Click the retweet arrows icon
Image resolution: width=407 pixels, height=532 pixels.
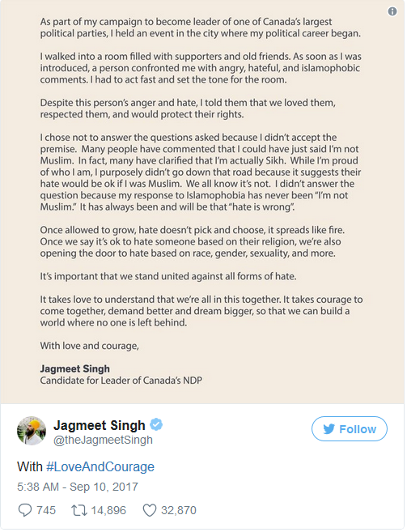[x=79, y=510]
